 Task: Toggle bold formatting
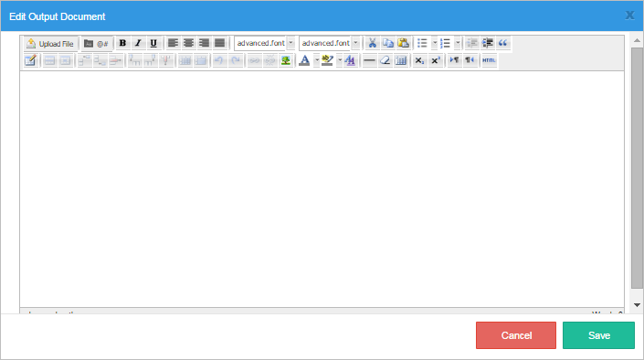(x=122, y=43)
